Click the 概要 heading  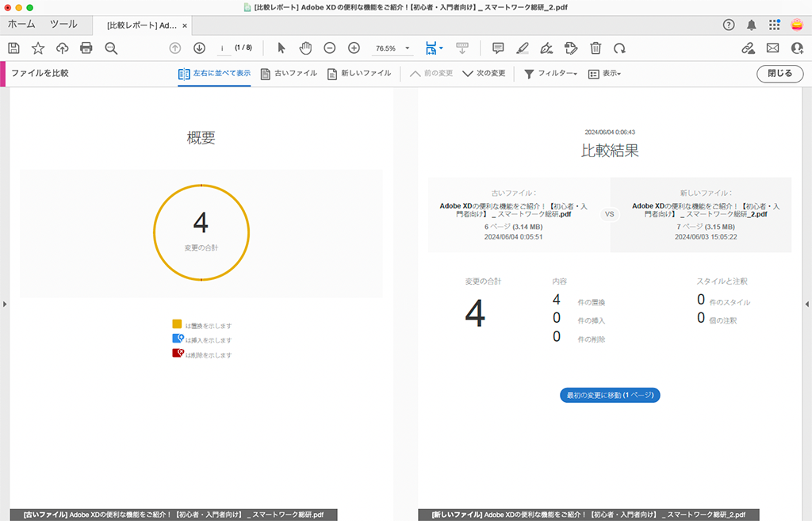(201, 138)
